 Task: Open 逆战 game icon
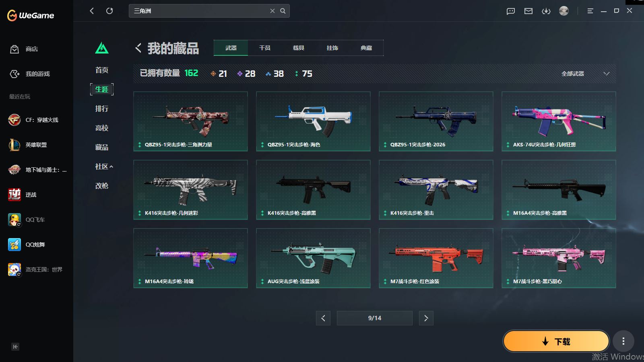[14, 195]
